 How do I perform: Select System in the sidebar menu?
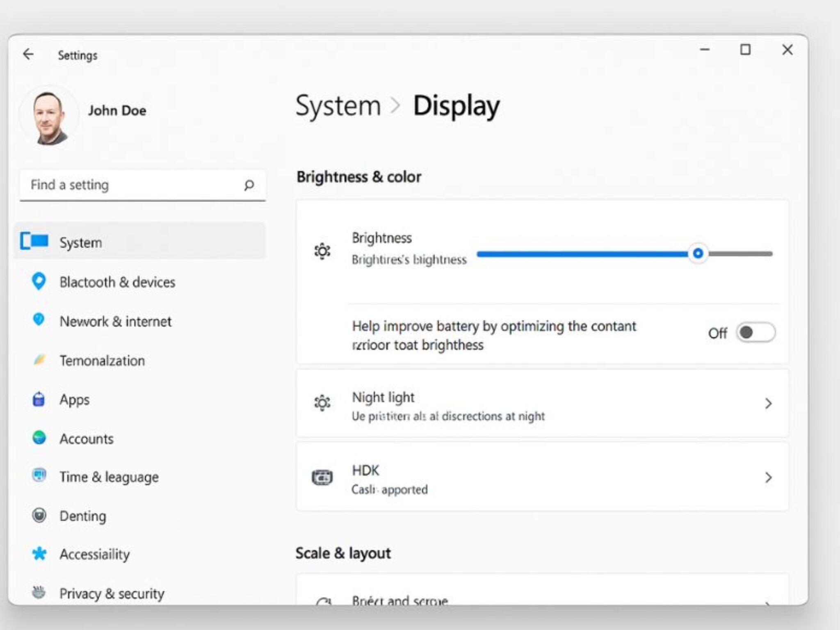click(x=80, y=242)
